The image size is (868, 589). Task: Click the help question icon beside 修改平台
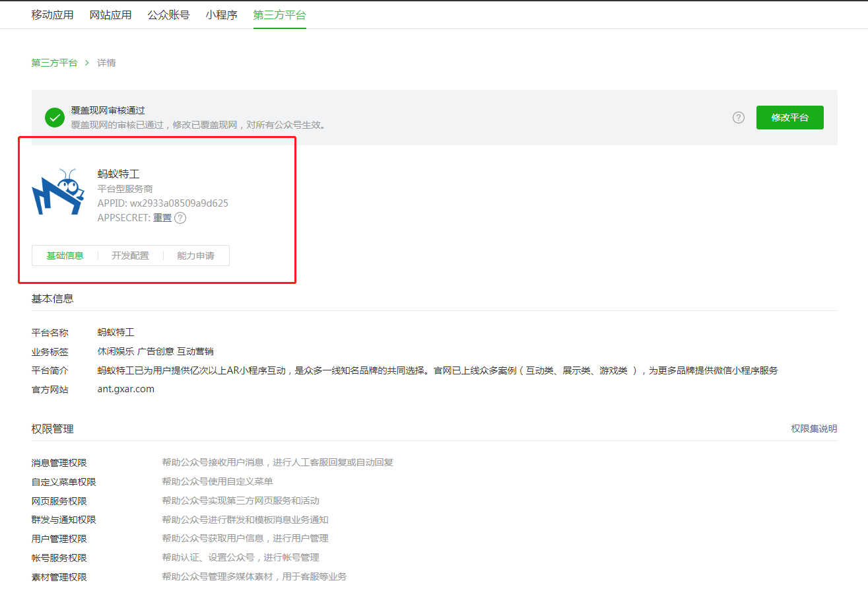(739, 118)
